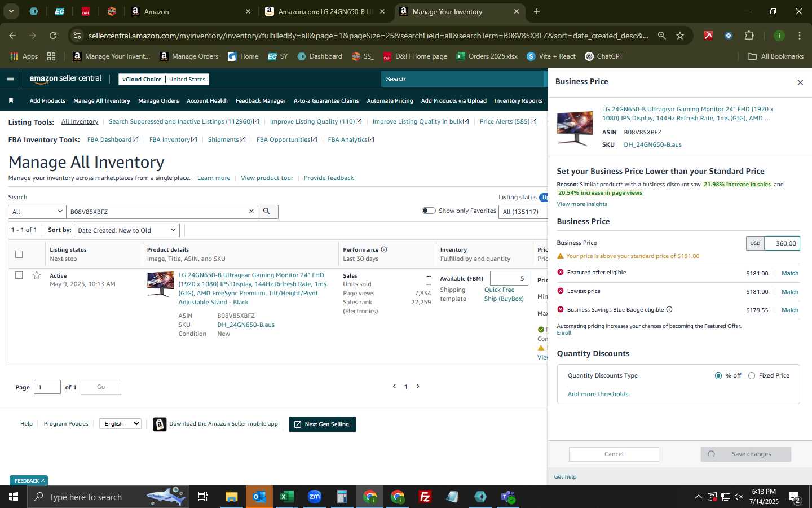Screen dimensions: 812x508
Task: Open a new browser tab
Action: [536, 11]
